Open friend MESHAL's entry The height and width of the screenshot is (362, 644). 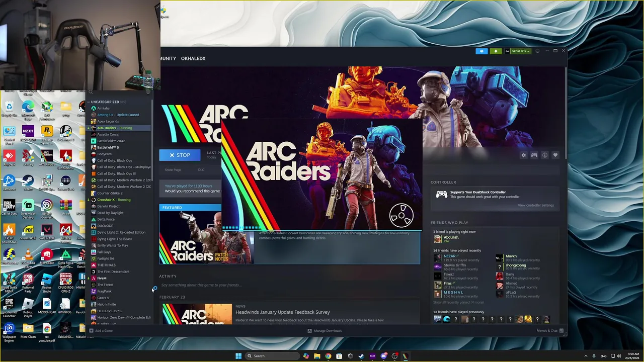pyautogui.click(x=456, y=294)
